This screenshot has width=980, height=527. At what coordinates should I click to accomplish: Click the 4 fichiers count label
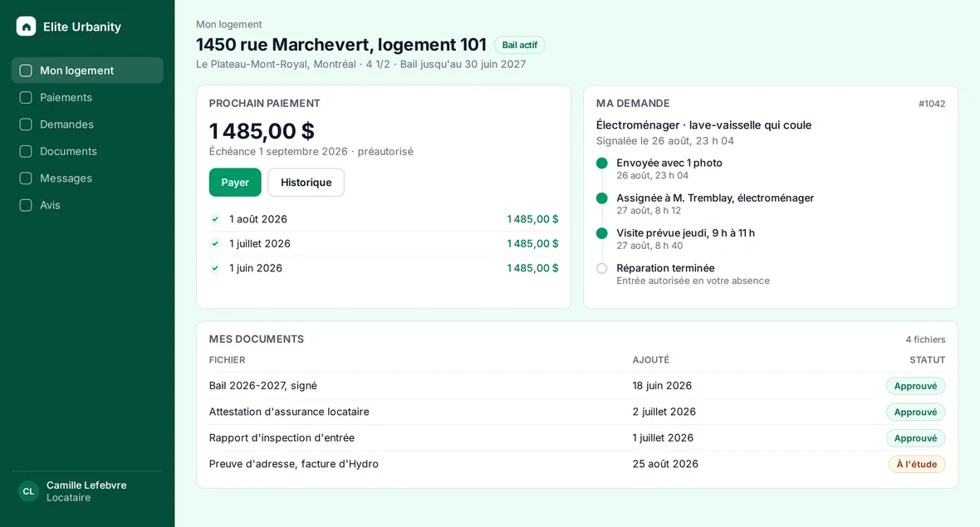926,339
